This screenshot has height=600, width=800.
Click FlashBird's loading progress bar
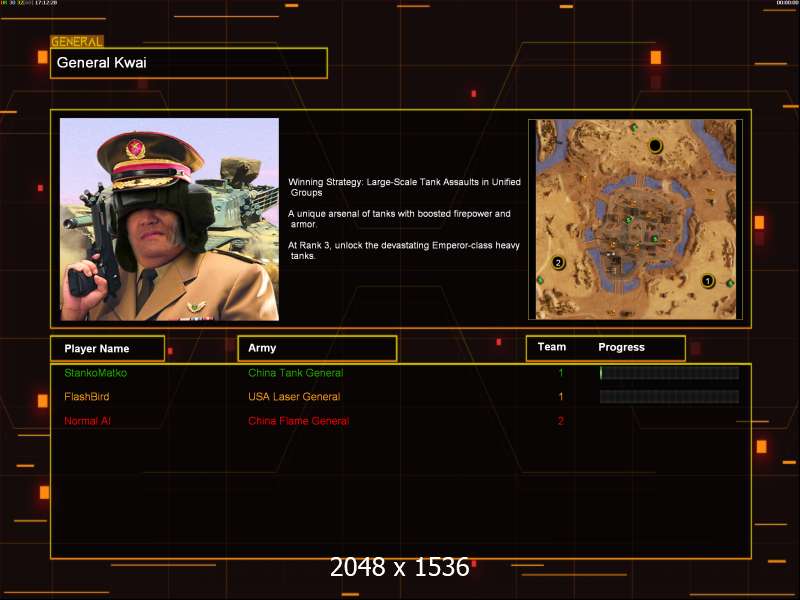[669, 396]
